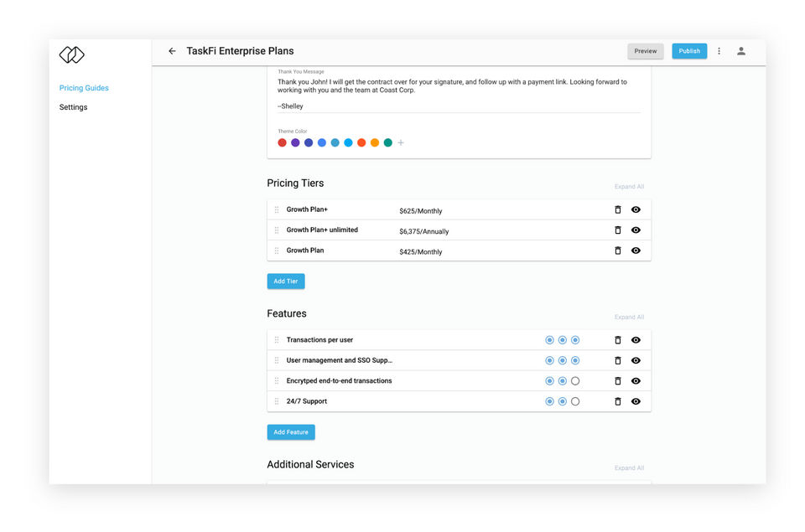
Task: Enable third tier radio for 24/7 Support
Action: (x=575, y=401)
